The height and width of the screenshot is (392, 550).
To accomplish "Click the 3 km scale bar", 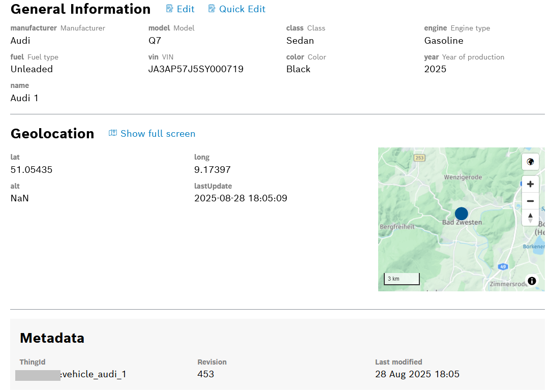I will point(402,279).
